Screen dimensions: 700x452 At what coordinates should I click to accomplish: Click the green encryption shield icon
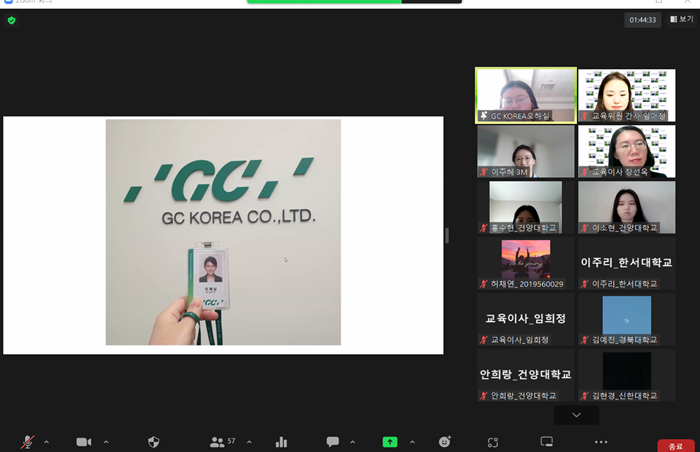point(12,21)
